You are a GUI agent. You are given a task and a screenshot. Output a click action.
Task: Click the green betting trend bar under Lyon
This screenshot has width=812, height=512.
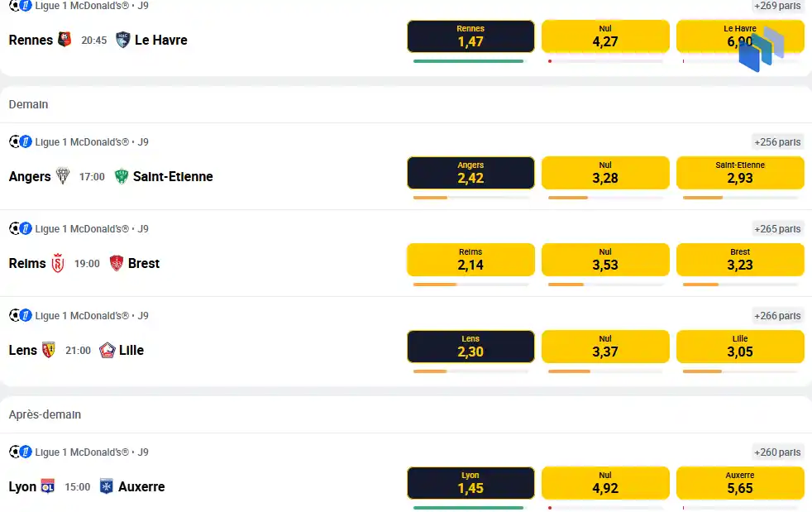click(468, 507)
